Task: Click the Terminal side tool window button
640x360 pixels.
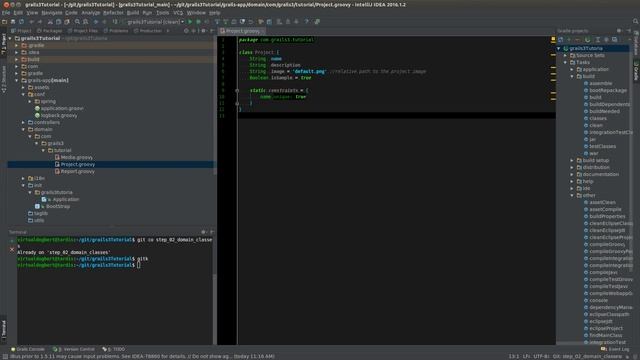Action: point(4,328)
